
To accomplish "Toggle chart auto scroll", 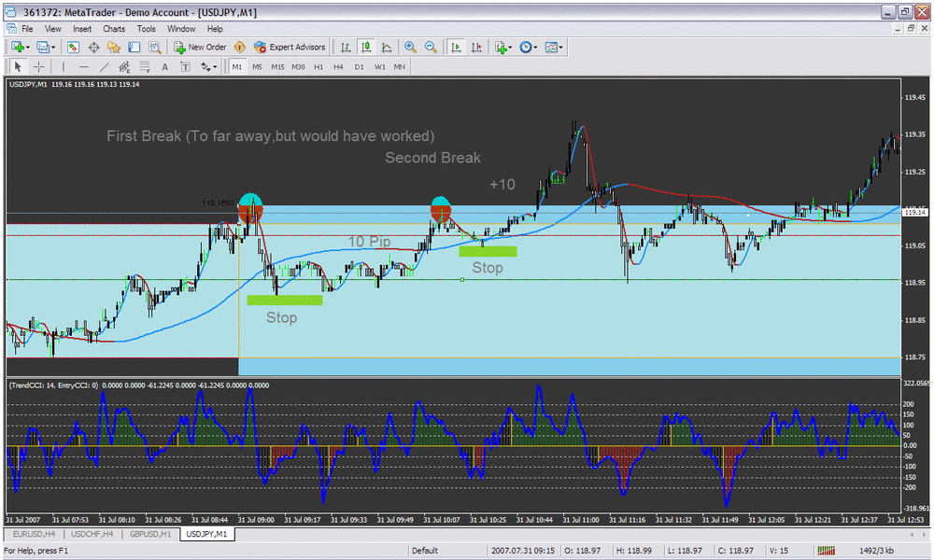I will (457, 47).
